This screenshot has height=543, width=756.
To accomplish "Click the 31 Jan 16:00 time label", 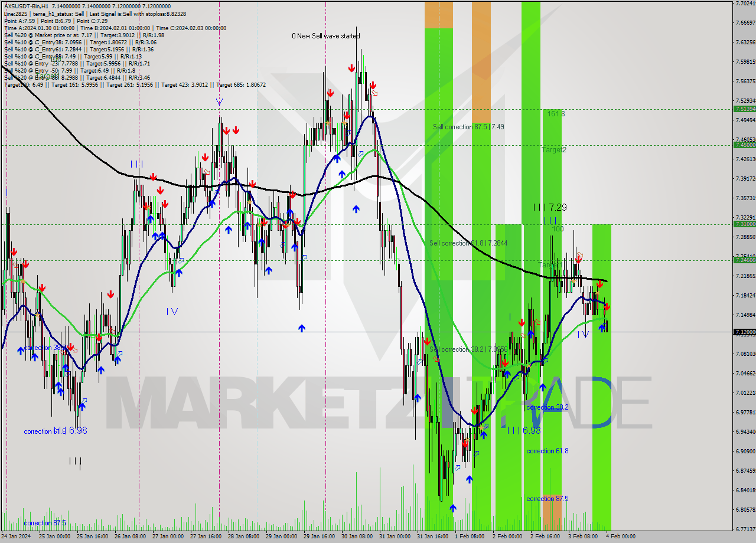I will coord(432,537).
